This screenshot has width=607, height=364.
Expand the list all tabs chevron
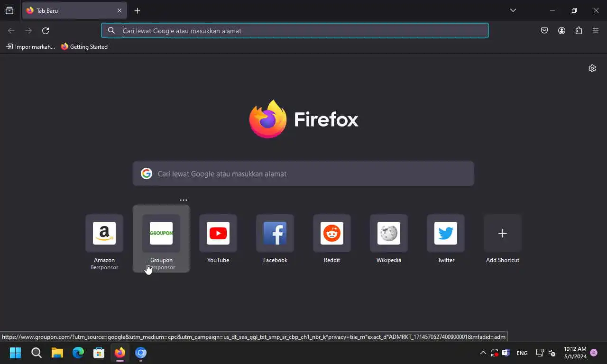click(x=513, y=10)
